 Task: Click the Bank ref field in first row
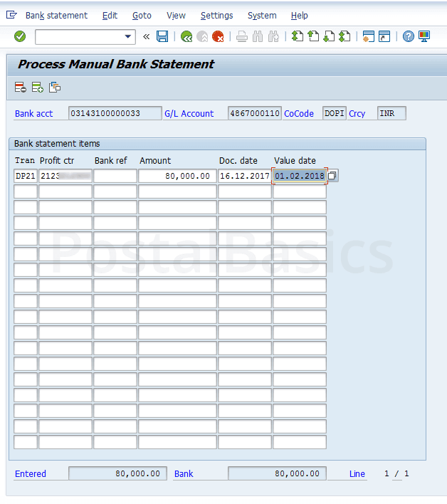click(x=115, y=176)
